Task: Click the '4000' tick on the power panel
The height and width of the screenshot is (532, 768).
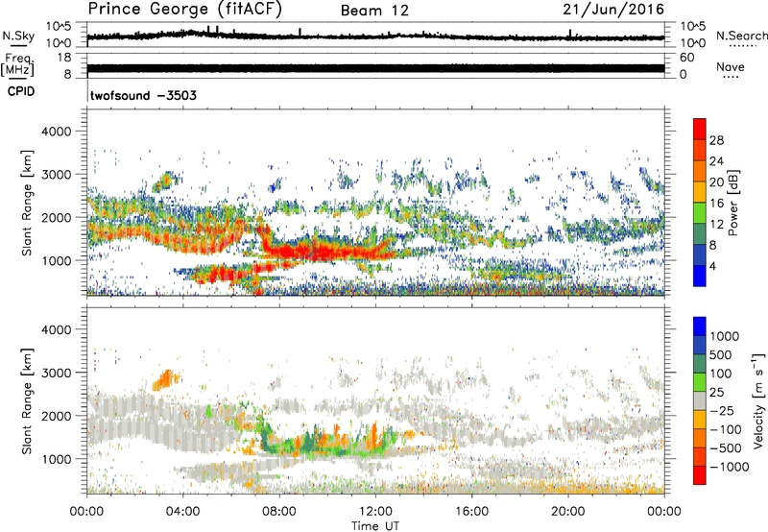Action: [56, 132]
